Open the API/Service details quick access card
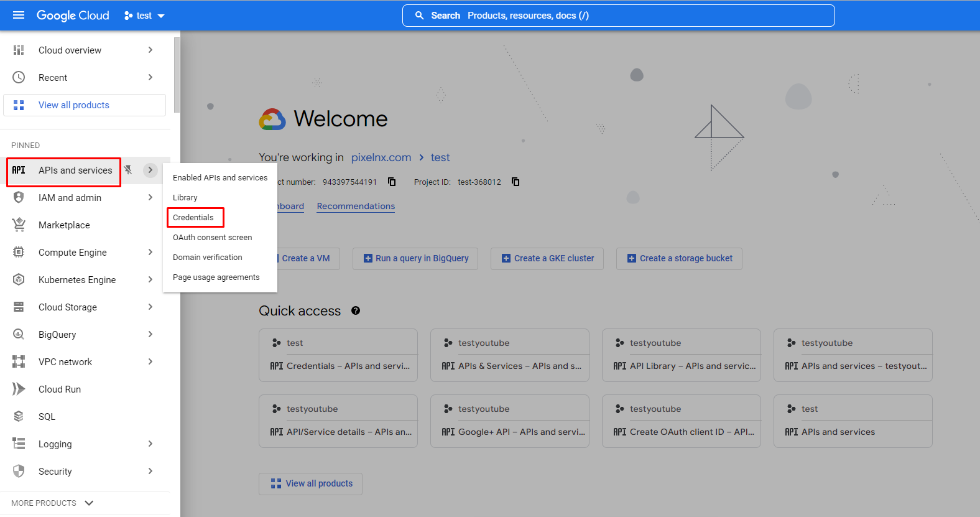This screenshot has width=980, height=517. [338, 421]
